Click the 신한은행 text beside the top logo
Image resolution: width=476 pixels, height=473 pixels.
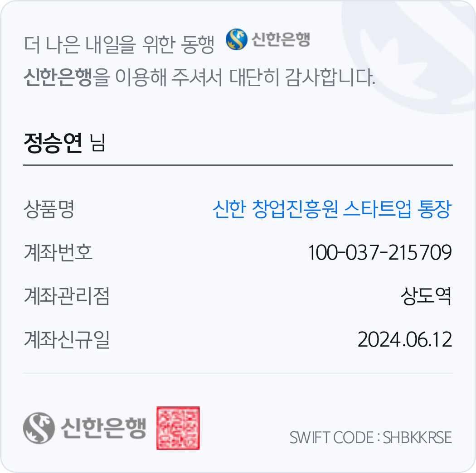pos(281,39)
